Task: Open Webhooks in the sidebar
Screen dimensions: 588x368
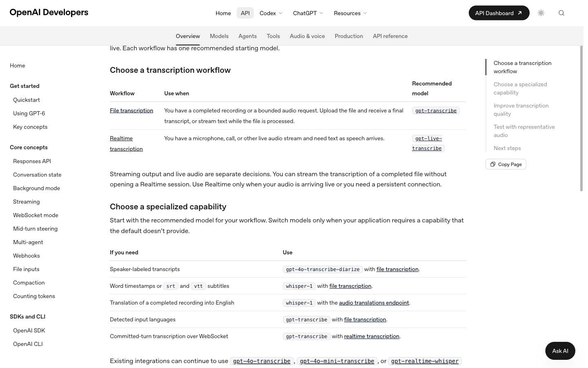Action: point(27,256)
